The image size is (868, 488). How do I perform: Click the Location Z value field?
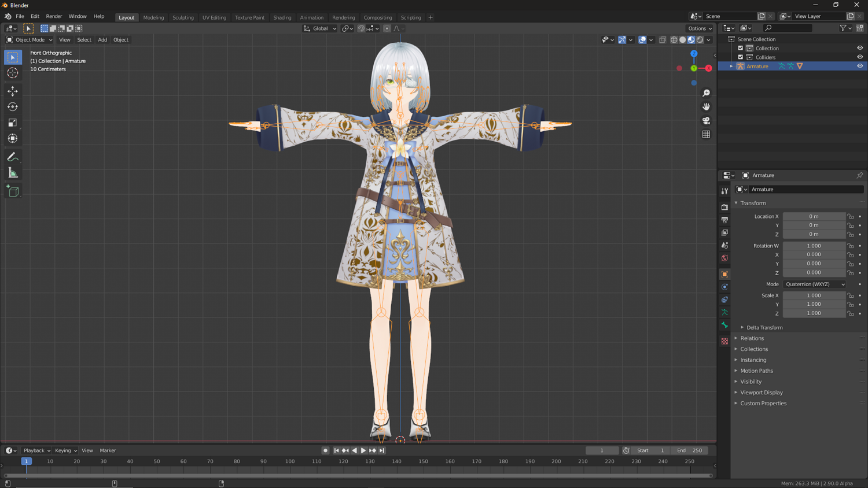(814, 234)
